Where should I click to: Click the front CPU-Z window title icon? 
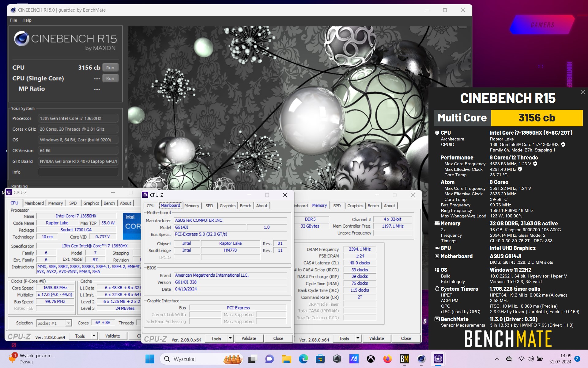click(x=145, y=195)
